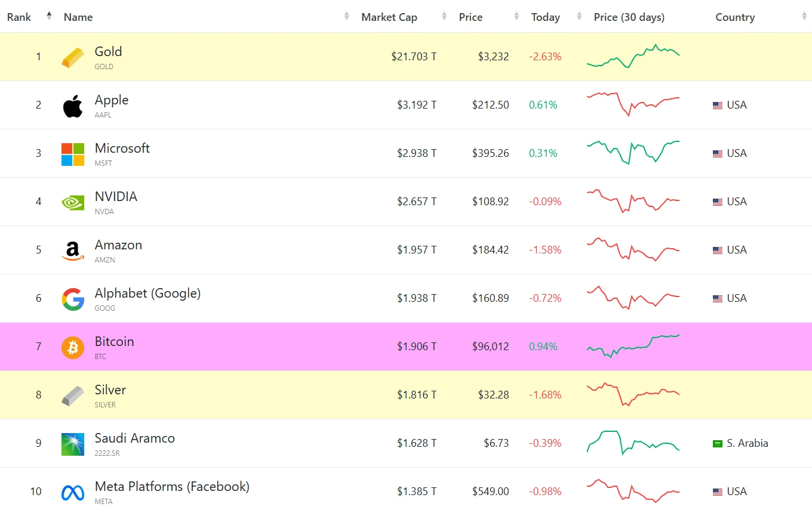
Task: Sort using the Country column header
Action: [735, 17]
